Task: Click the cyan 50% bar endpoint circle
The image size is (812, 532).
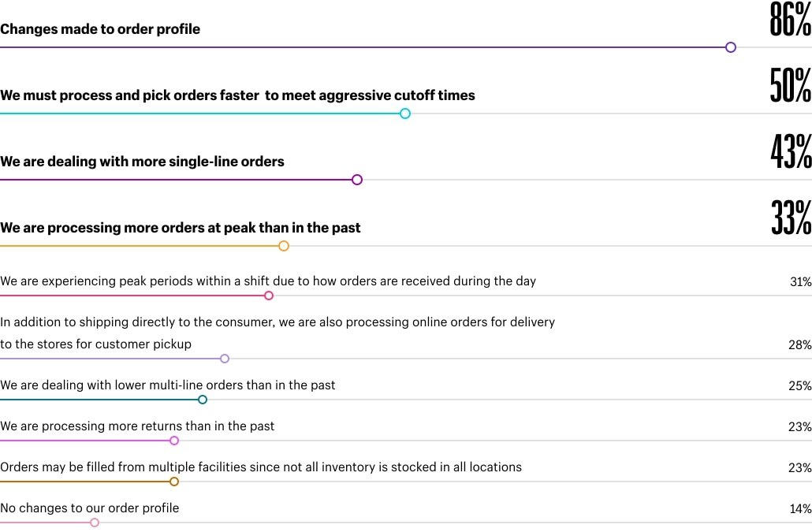Action: tap(405, 113)
